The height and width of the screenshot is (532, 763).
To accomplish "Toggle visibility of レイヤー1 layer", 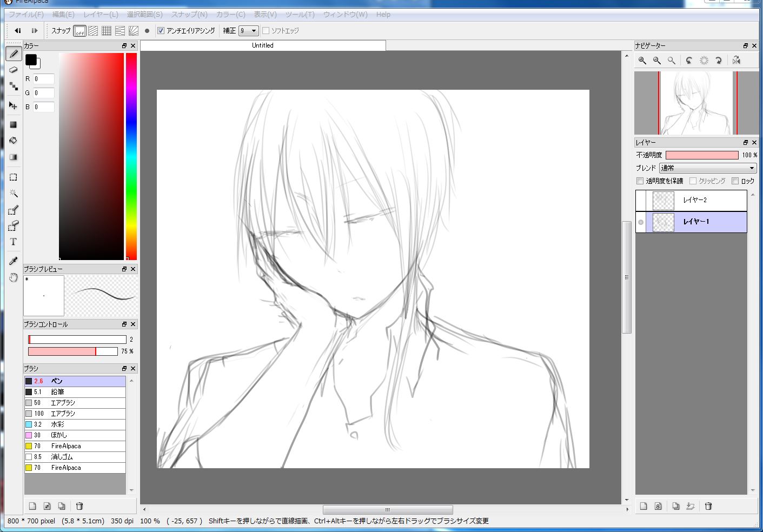I will 641,222.
